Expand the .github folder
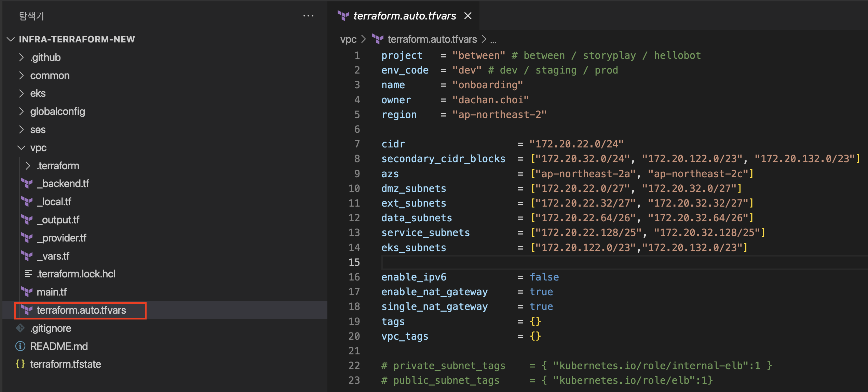The image size is (868, 392). 22,57
